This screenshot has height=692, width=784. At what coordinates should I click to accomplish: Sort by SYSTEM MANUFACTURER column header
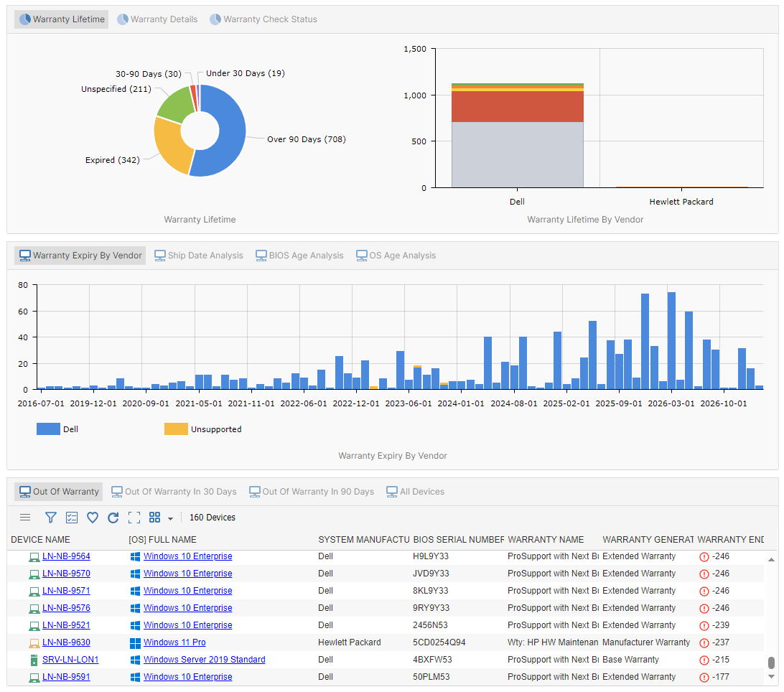tap(364, 540)
